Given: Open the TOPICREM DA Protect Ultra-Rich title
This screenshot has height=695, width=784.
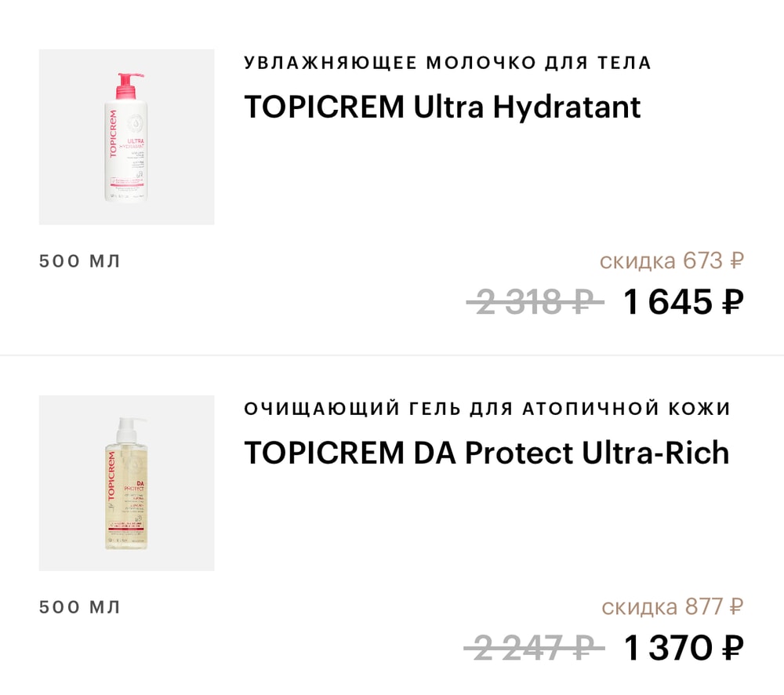Looking at the screenshot, I should pyautogui.click(x=486, y=453).
